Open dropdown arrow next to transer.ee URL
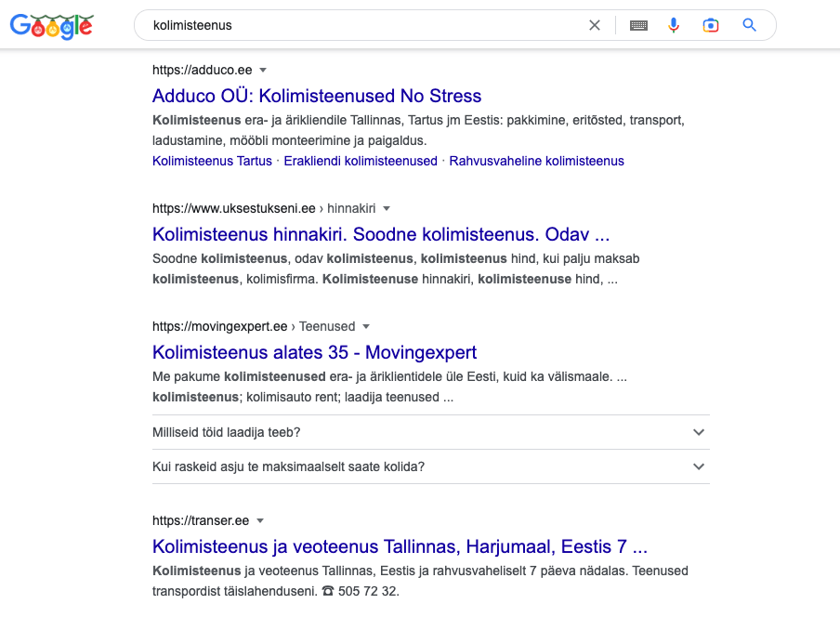The image size is (840, 617). pyautogui.click(x=260, y=521)
